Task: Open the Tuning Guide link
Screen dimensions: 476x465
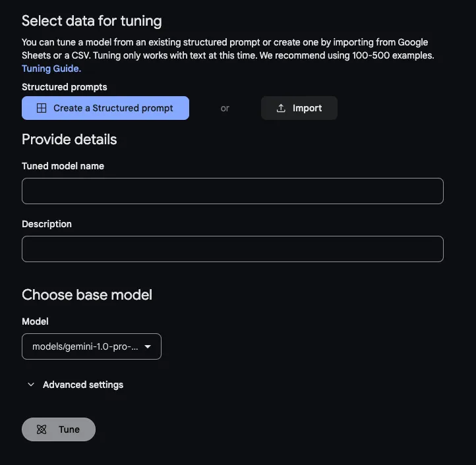Action: coord(51,68)
